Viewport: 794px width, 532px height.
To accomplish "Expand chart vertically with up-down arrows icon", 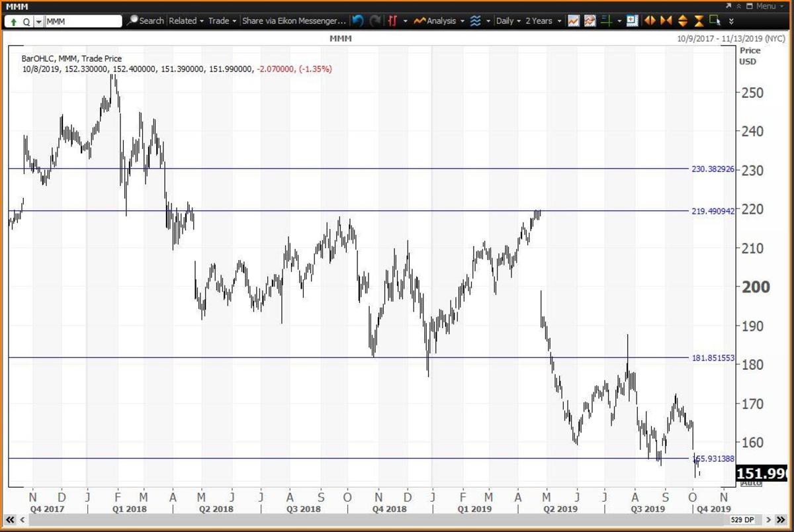I will (x=683, y=21).
